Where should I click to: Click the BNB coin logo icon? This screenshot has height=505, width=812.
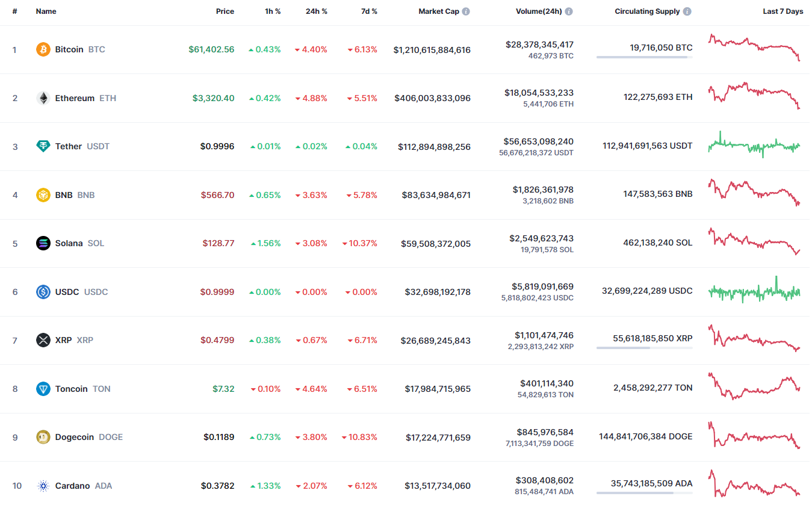(x=43, y=195)
